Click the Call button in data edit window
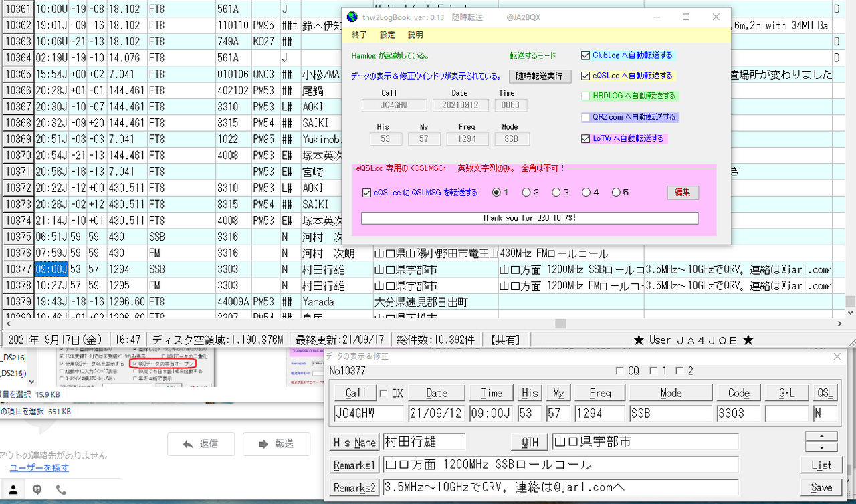 click(356, 393)
